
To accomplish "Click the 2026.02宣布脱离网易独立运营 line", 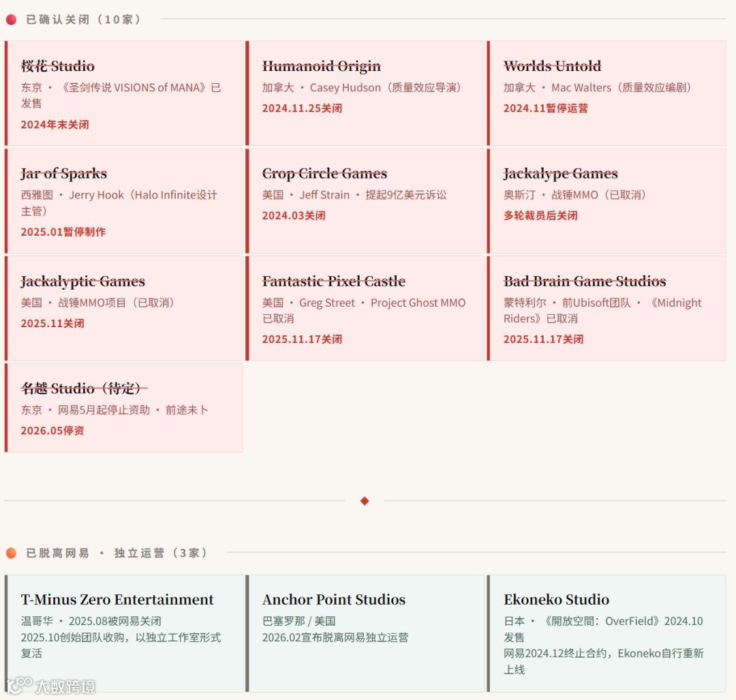I will click(335, 637).
